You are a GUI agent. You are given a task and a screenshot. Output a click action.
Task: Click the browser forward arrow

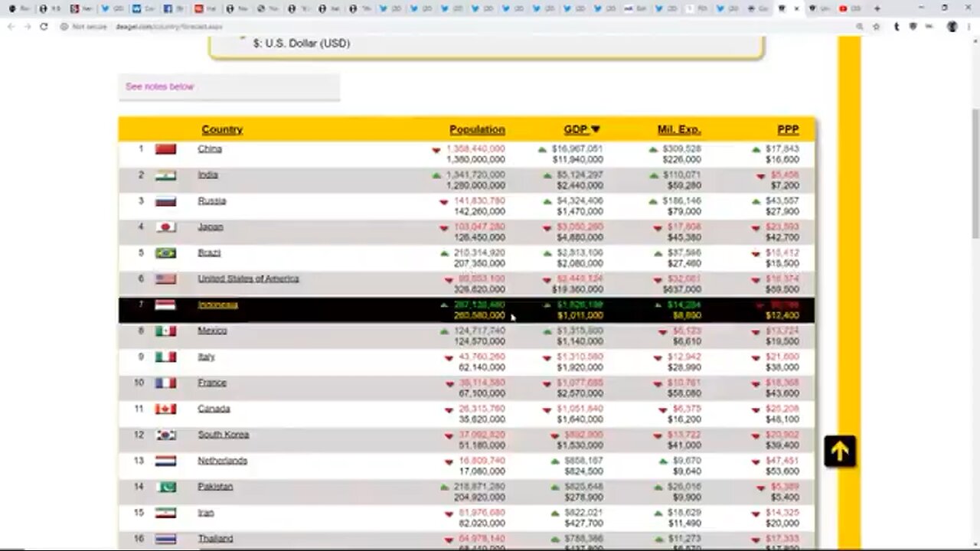point(28,26)
